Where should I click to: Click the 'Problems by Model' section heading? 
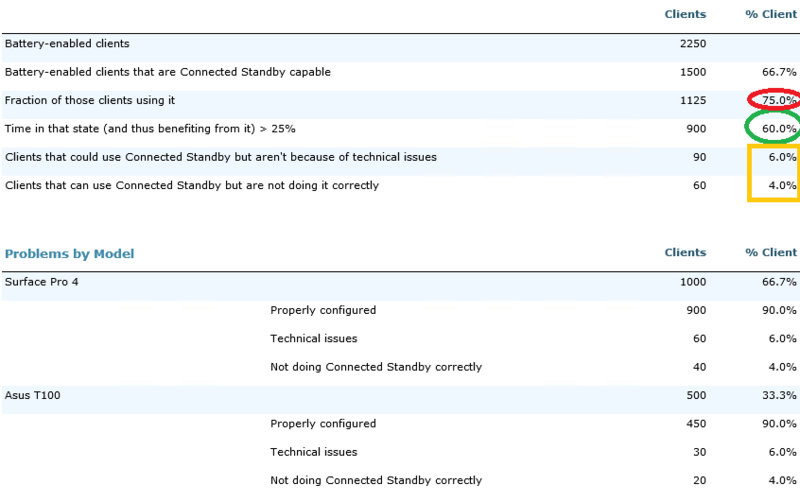coord(69,254)
